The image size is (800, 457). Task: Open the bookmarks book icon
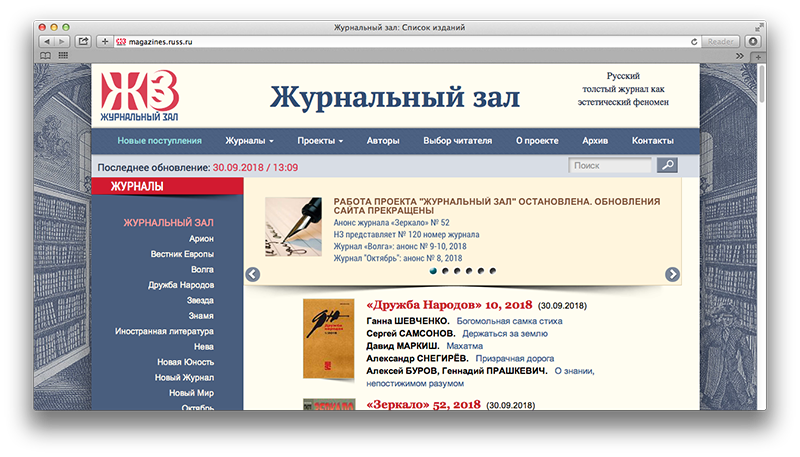(x=46, y=56)
